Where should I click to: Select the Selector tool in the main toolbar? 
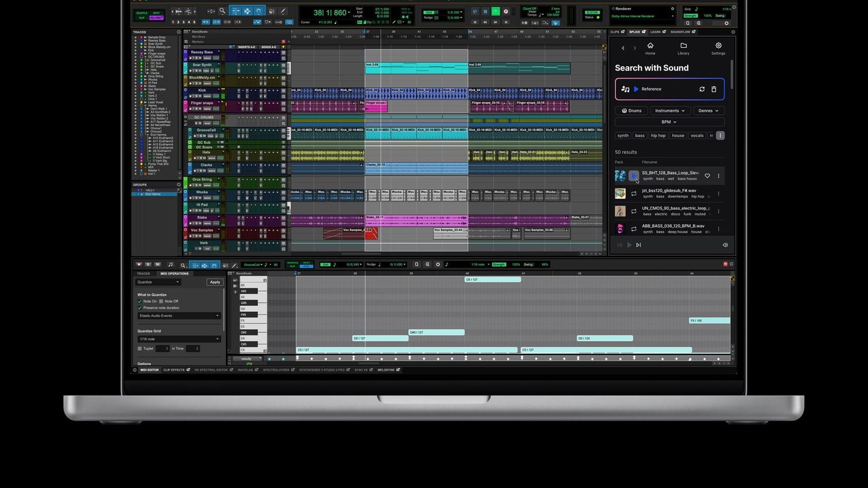point(247,11)
